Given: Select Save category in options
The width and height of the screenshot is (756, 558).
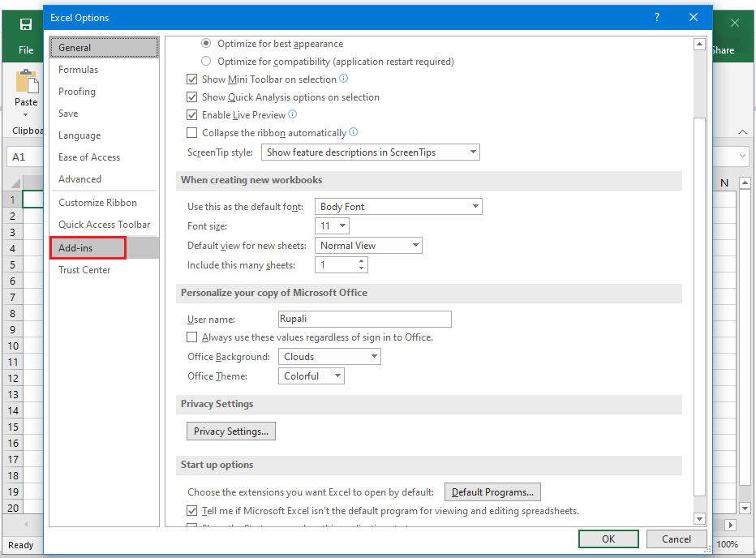Looking at the screenshot, I should (x=104, y=114).
